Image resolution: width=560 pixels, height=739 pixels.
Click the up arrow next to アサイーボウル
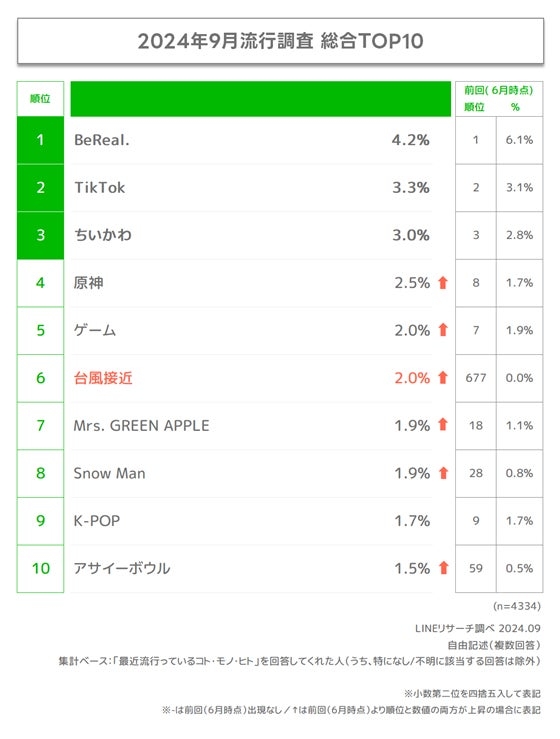pos(443,568)
